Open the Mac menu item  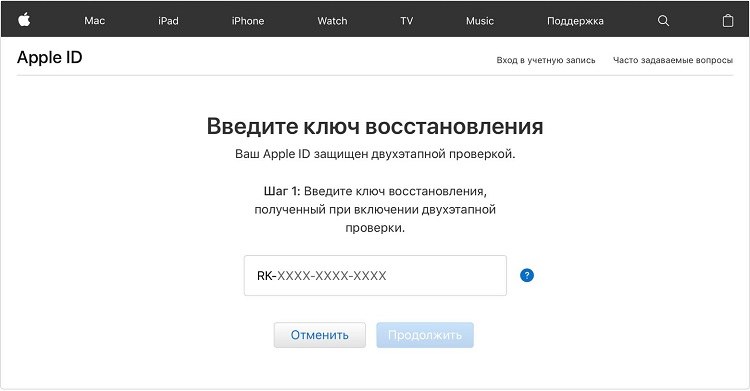point(94,21)
